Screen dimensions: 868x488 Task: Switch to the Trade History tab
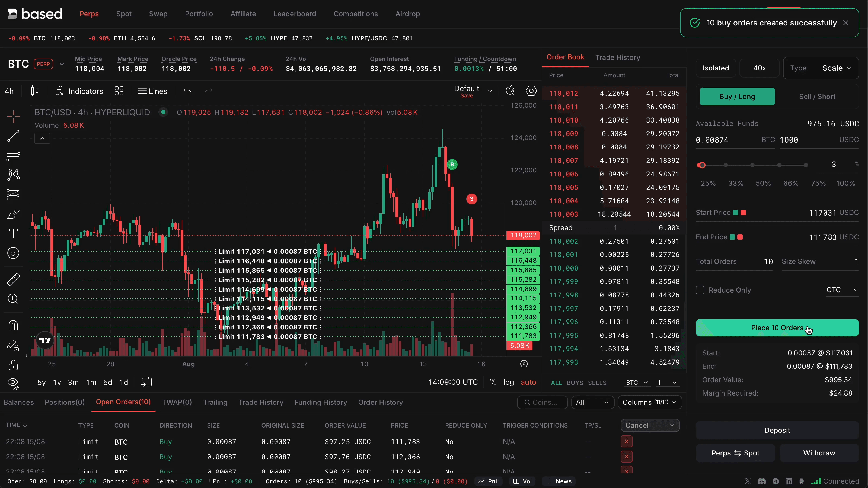tap(617, 57)
